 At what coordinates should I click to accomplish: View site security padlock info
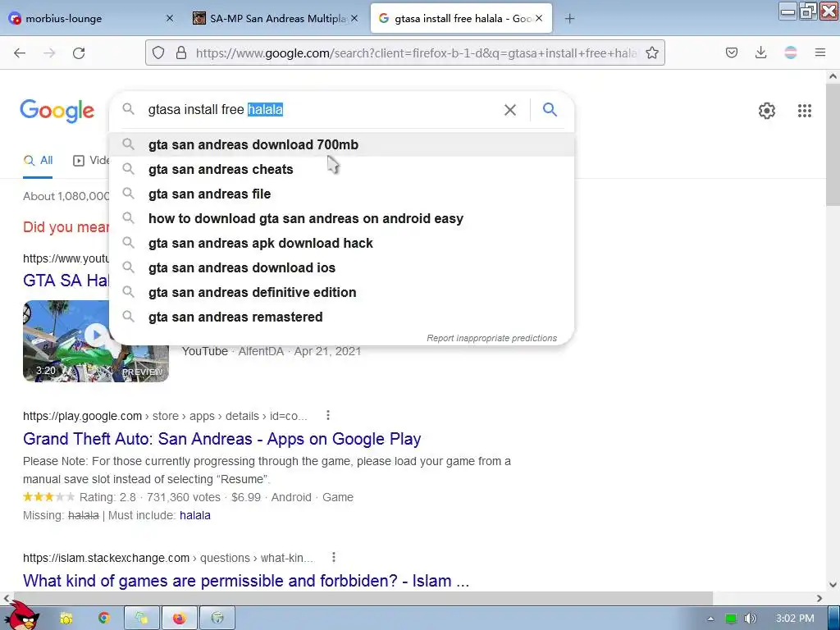click(181, 52)
